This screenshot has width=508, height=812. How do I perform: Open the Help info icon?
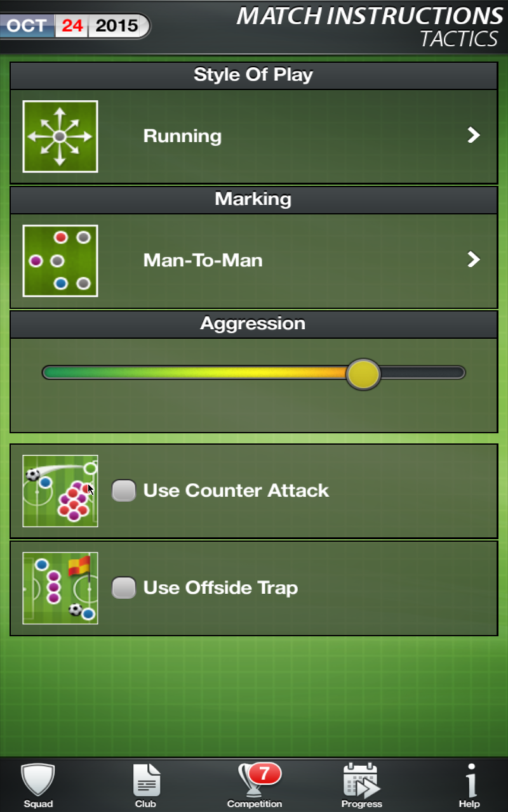point(470,780)
